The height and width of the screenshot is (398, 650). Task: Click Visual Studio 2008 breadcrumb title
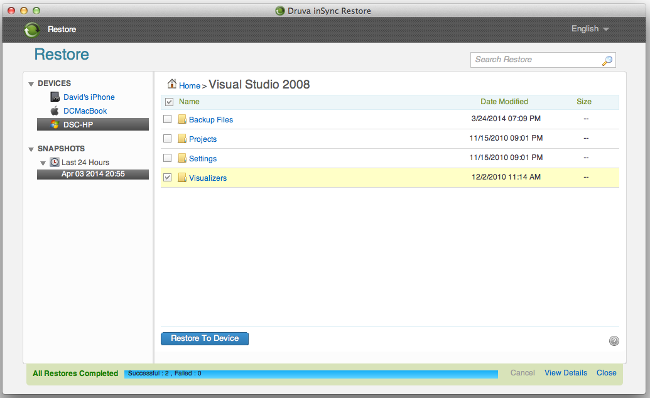tap(259, 85)
